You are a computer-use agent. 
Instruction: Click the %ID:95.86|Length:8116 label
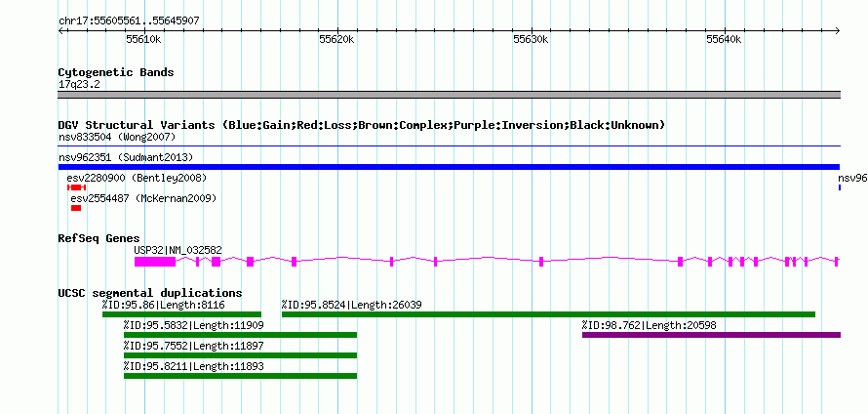(x=163, y=305)
